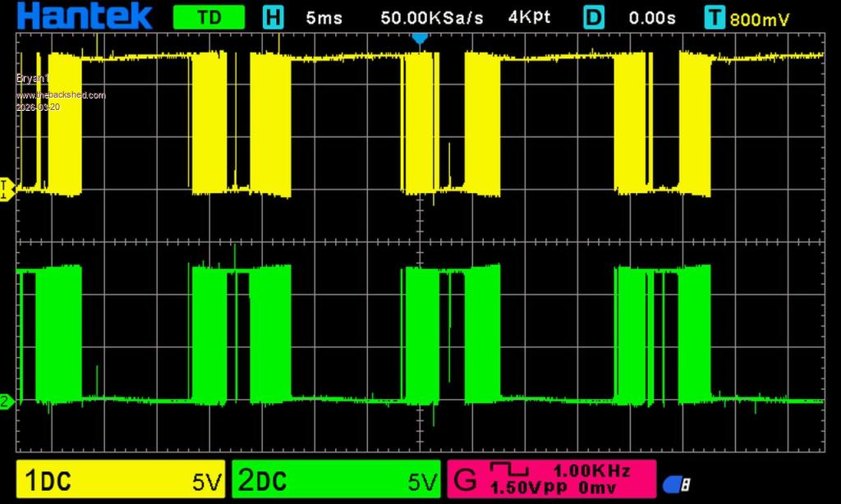Select the 50.00KSa/s sample rate readout
841x504 pixels.
pyautogui.click(x=431, y=17)
